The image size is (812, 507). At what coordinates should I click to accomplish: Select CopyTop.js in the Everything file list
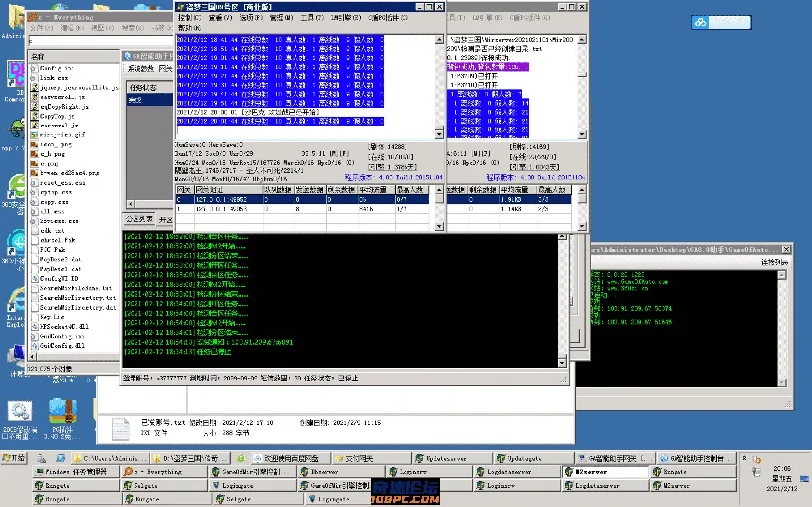[57, 116]
